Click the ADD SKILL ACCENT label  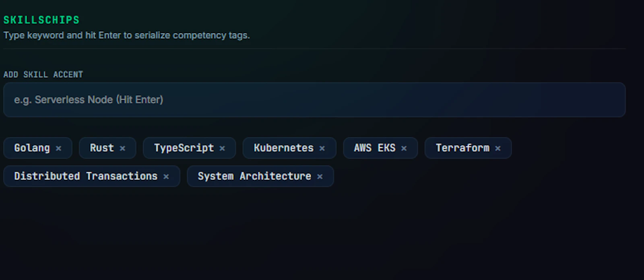point(43,74)
